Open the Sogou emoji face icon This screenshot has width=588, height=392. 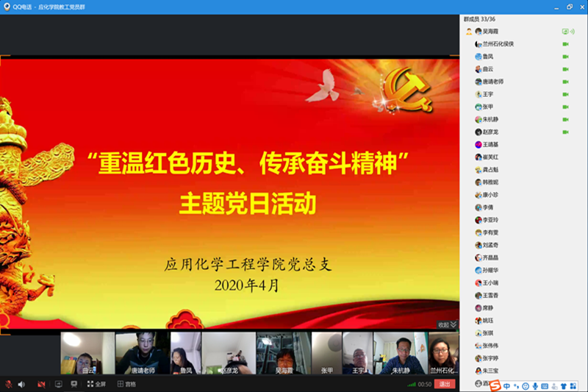(526, 386)
